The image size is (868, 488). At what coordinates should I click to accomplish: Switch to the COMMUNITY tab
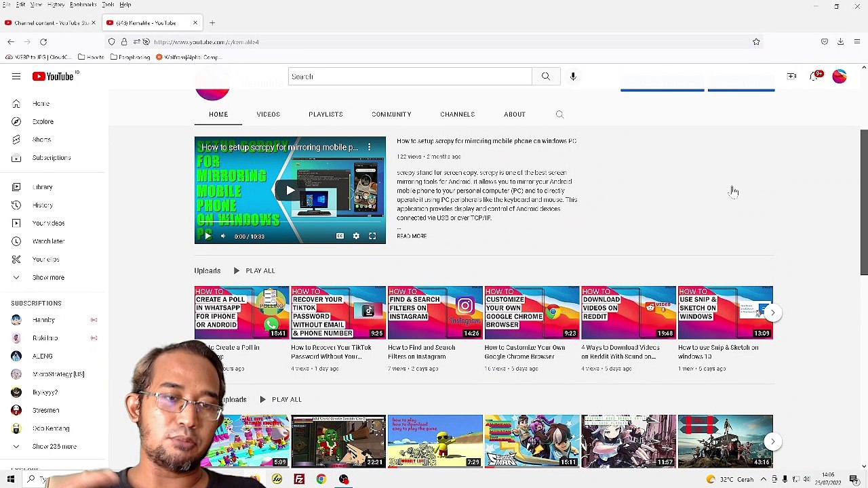[x=391, y=115]
